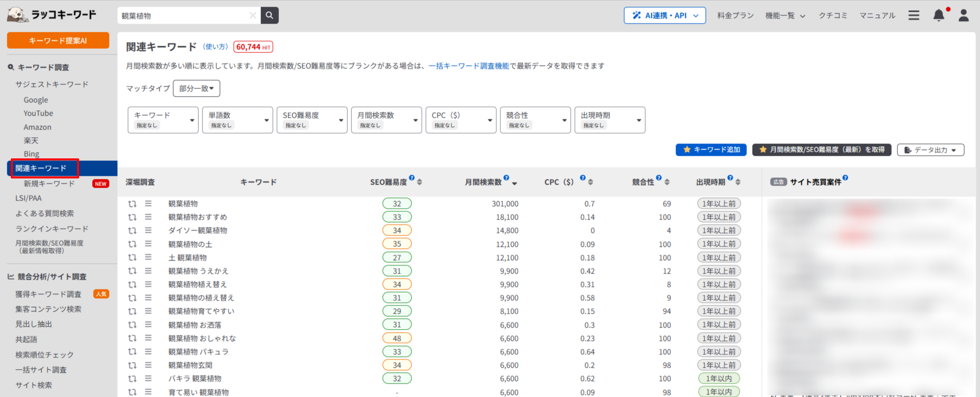Click the help icon beside 月間検索数 header

(x=506, y=178)
